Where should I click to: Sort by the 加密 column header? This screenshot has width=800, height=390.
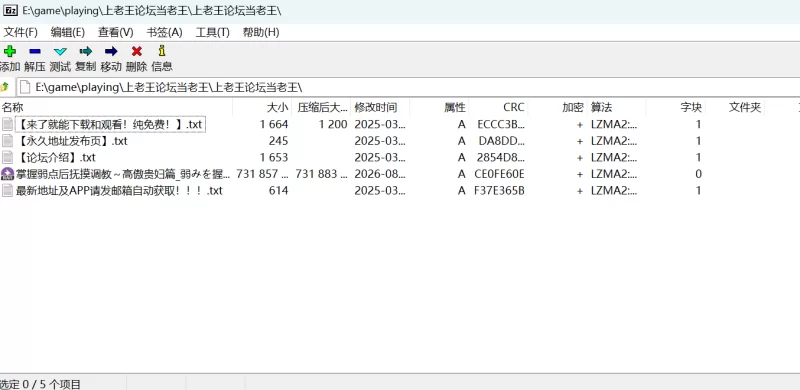[x=558, y=107]
